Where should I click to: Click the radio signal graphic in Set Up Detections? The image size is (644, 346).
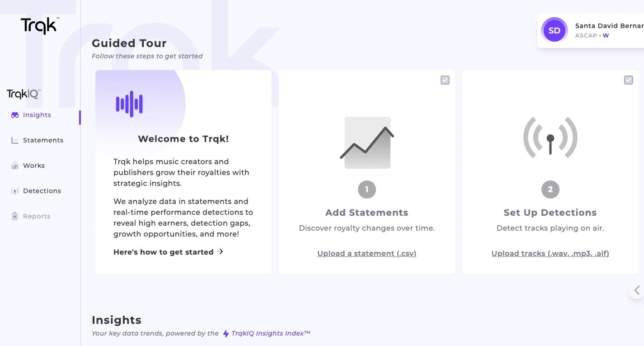pos(550,137)
